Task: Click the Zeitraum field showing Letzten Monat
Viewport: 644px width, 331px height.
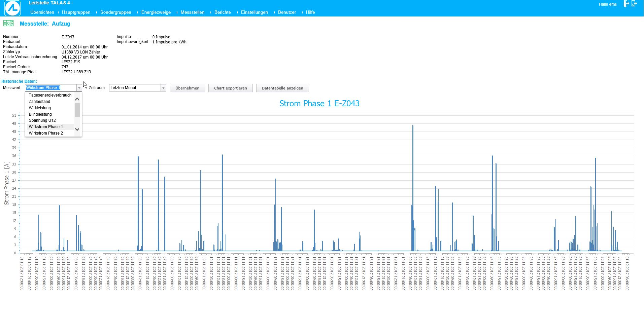Action: coord(135,88)
